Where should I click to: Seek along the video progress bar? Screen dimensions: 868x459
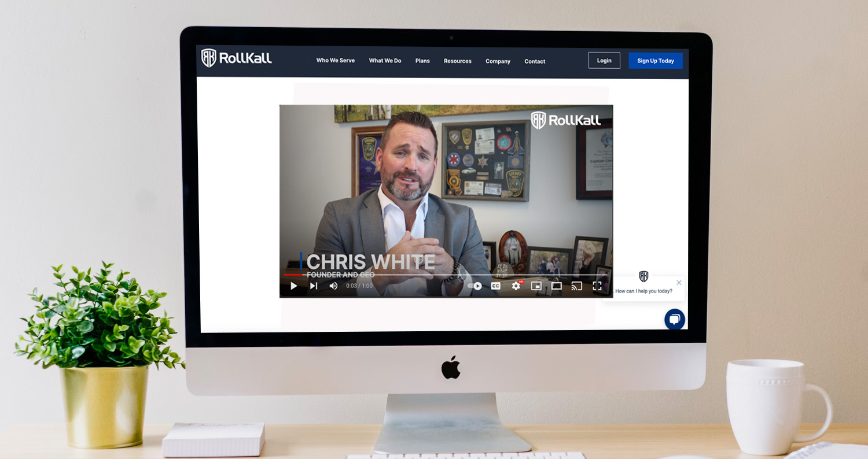click(446, 275)
